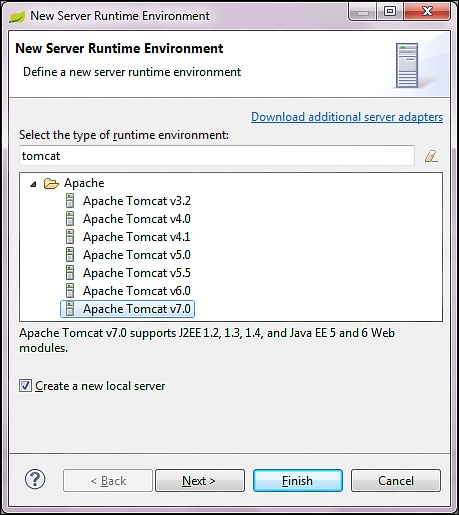Select Apache Tomcat v5.0 runtime
The width and height of the screenshot is (459, 515).
point(137,255)
